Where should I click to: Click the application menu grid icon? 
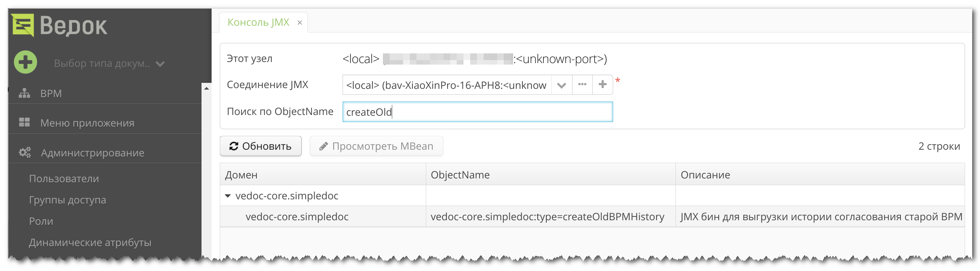(24, 122)
